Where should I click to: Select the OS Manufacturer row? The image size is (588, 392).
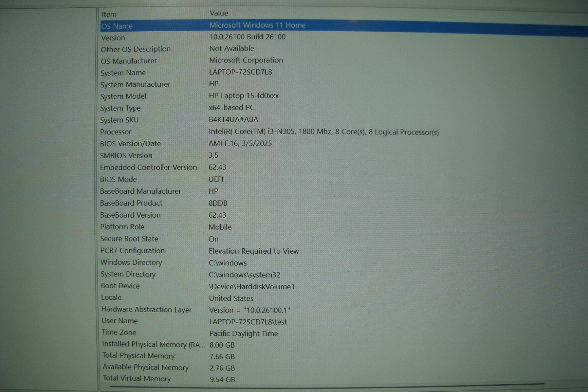coord(129,61)
